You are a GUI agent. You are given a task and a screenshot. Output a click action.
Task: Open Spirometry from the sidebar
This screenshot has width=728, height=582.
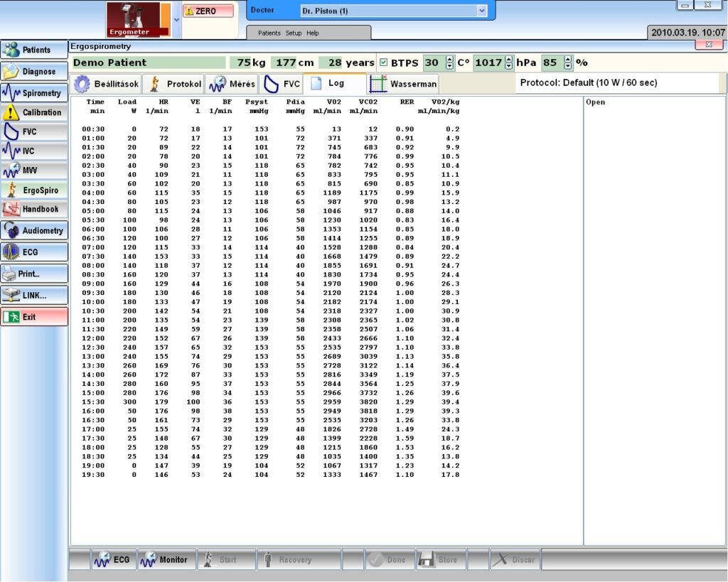[x=34, y=93]
